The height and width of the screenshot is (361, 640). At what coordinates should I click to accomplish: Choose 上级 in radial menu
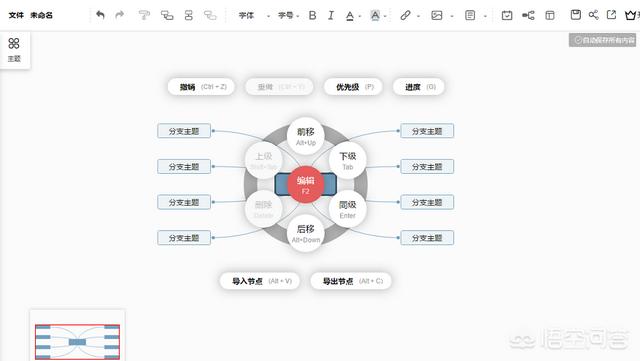(x=264, y=160)
